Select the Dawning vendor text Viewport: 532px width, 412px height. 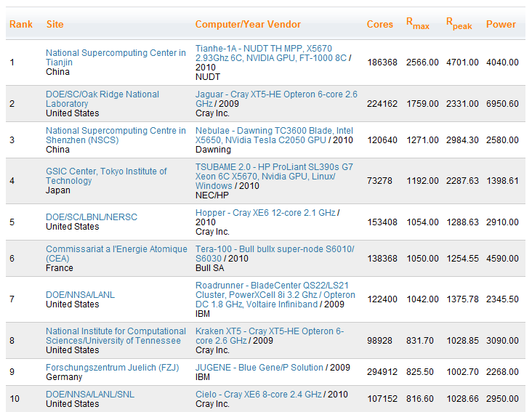coord(213,150)
